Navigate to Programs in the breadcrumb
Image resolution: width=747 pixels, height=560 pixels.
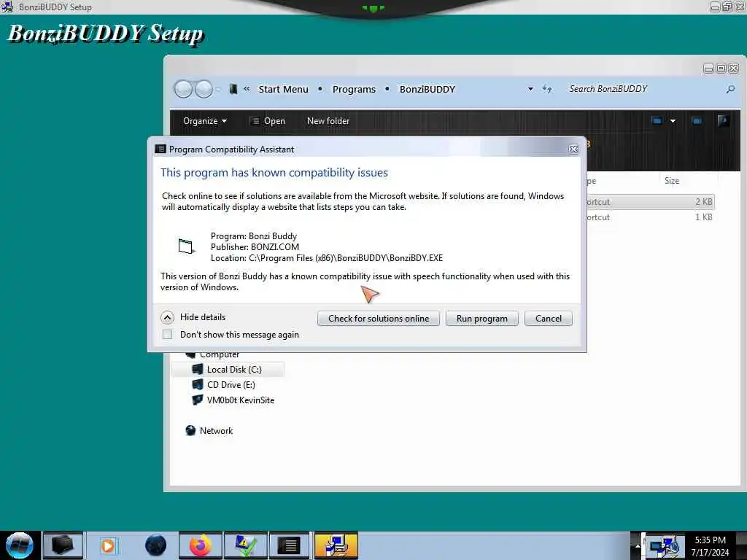click(354, 89)
